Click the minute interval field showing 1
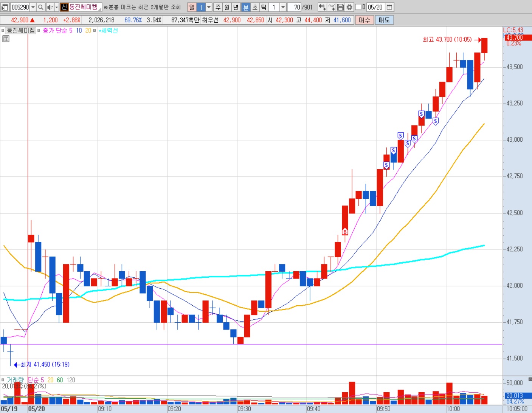The image size is (532, 413). click(x=274, y=7)
